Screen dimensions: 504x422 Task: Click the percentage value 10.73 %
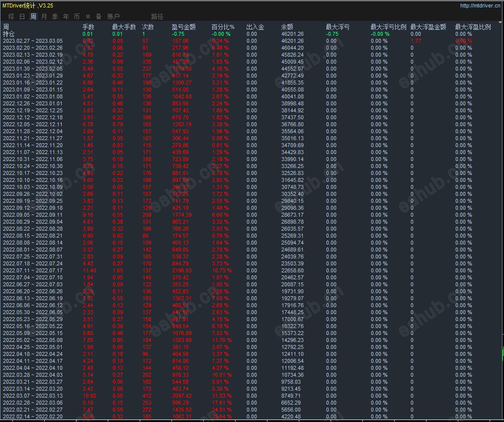pyautogui.click(x=222, y=270)
